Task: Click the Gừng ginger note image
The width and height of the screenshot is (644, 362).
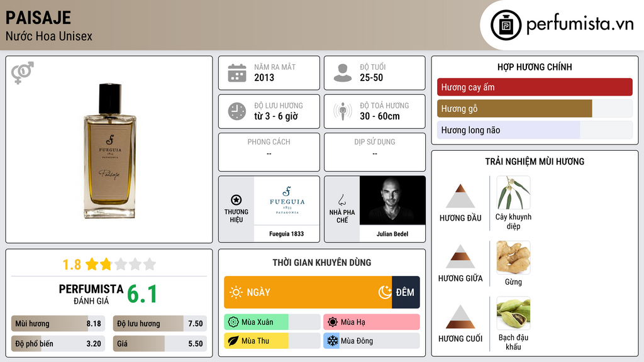Action: [x=513, y=257]
